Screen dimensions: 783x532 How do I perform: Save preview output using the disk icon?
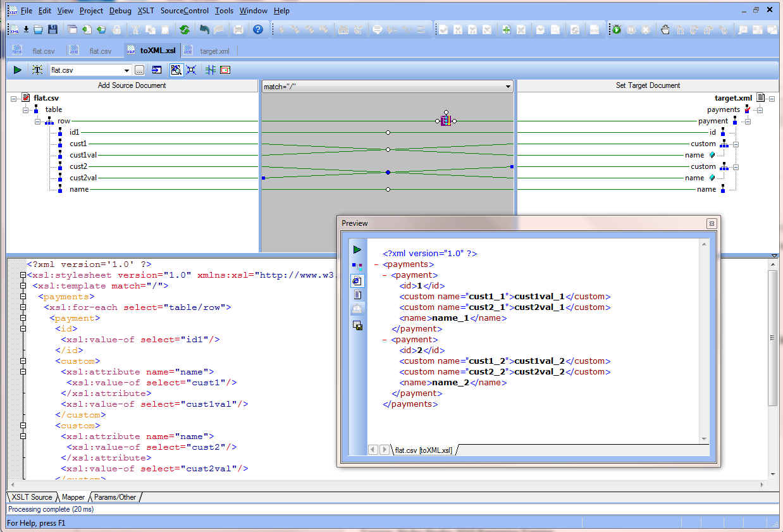click(x=357, y=326)
